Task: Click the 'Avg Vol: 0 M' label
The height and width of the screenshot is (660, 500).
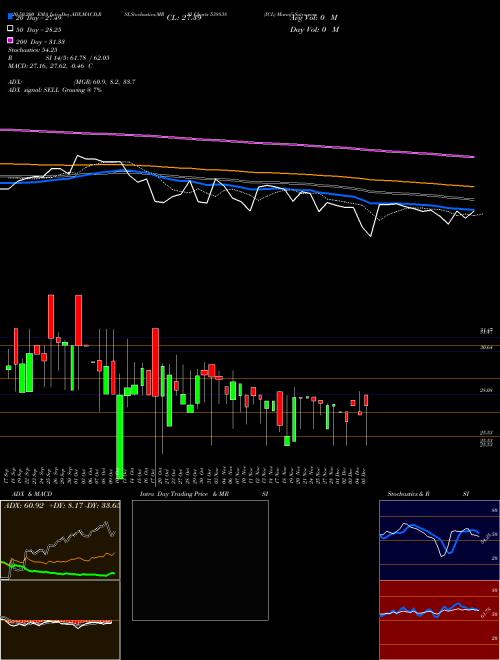Action: (x=314, y=18)
